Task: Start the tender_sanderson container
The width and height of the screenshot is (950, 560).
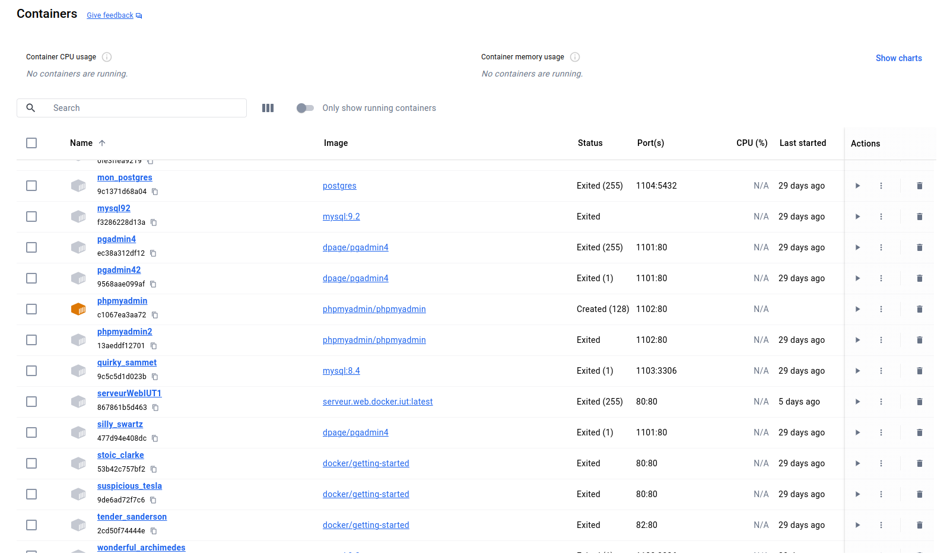Action: (857, 525)
